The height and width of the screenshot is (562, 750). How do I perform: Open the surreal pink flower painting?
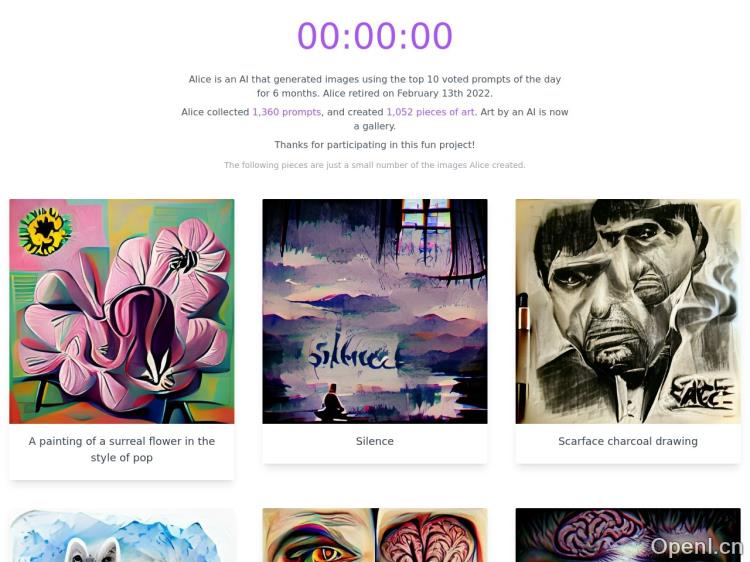tap(121, 311)
